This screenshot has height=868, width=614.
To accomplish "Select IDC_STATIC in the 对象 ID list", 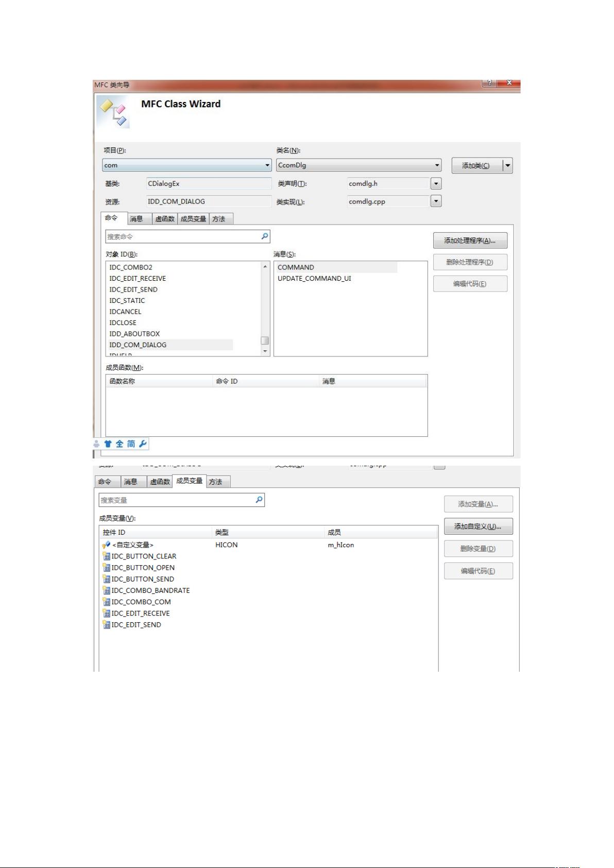I will tap(127, 300).
